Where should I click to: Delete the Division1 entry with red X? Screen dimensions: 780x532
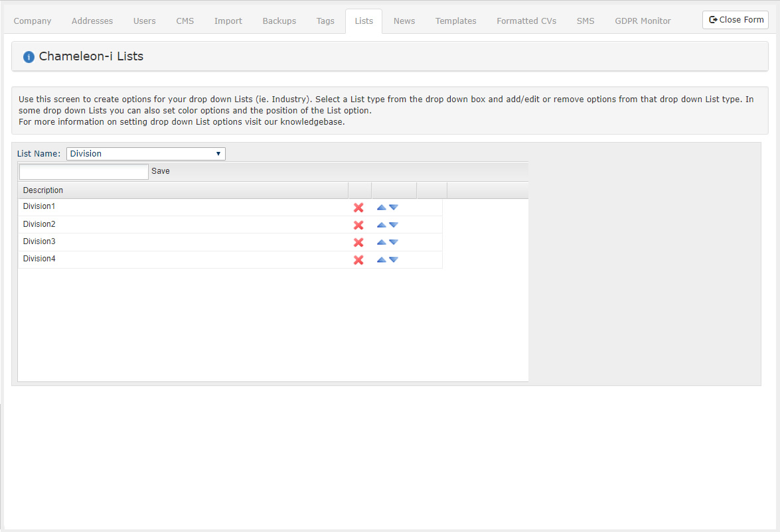(358, 208)
